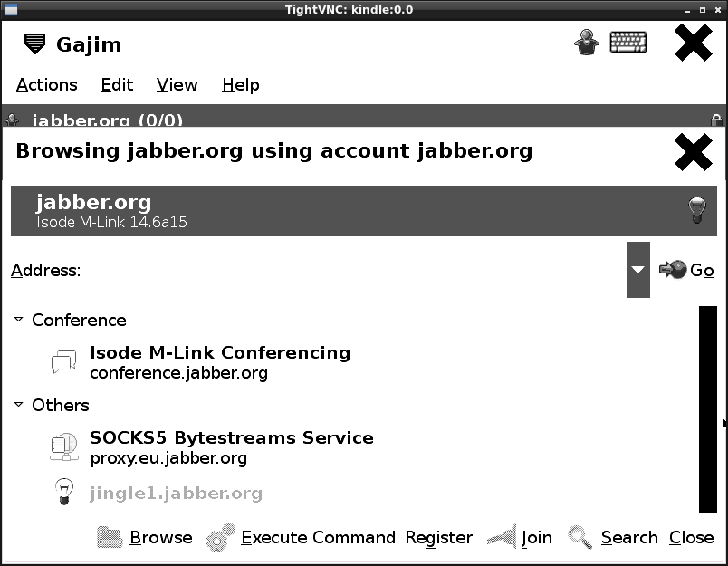Image resolution: width=728 pixels, height=566 pixels.
Task: Click the proxy computer icon for proxy.eu.jabber.org
Action: coord(63,447)
